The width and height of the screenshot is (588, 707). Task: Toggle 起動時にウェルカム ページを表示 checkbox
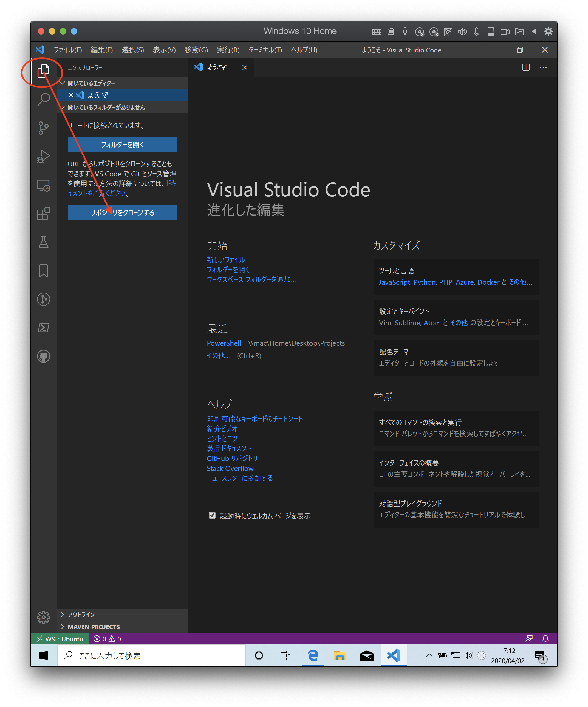(x=212, y=515)
